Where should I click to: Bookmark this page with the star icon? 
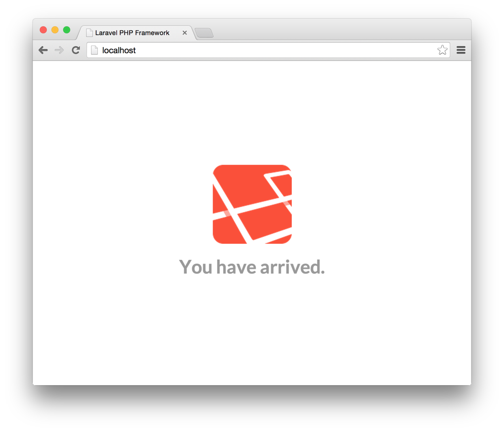(x=442, y=50)
